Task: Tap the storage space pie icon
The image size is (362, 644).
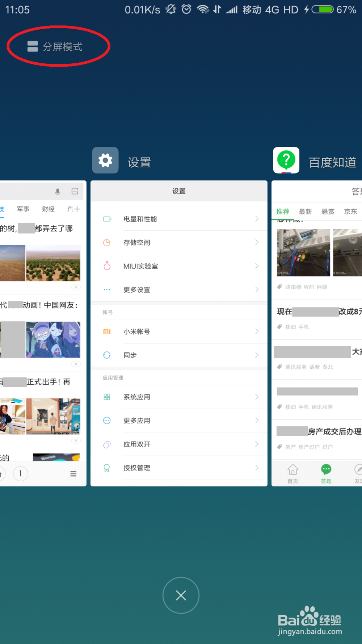Action: click(107, 242)
